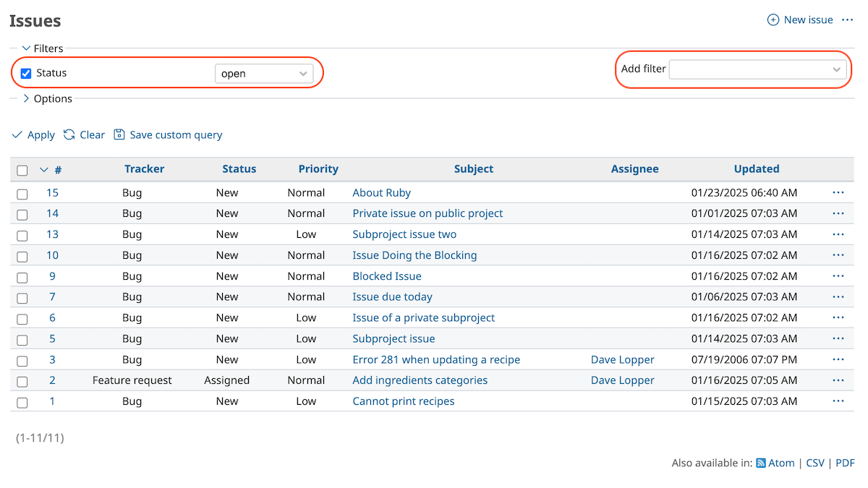Export the issue list as PDF
The height and width of the screenshot is (488, 868).
point(845,463)
